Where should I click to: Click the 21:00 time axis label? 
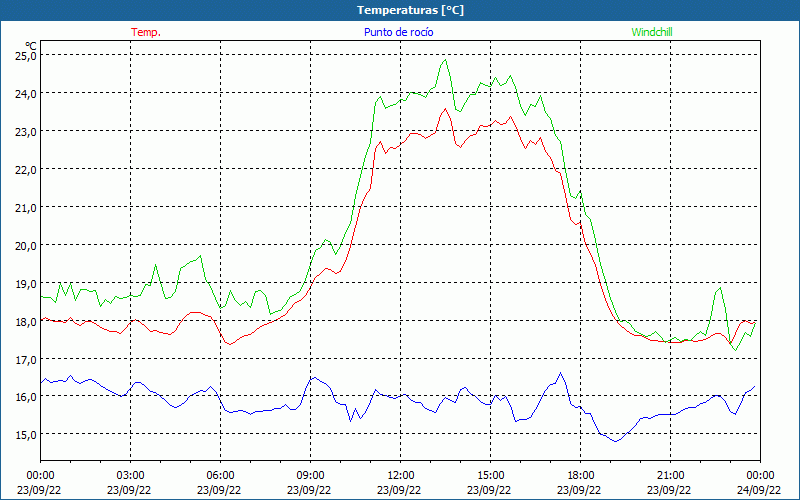tap(670, 476)
